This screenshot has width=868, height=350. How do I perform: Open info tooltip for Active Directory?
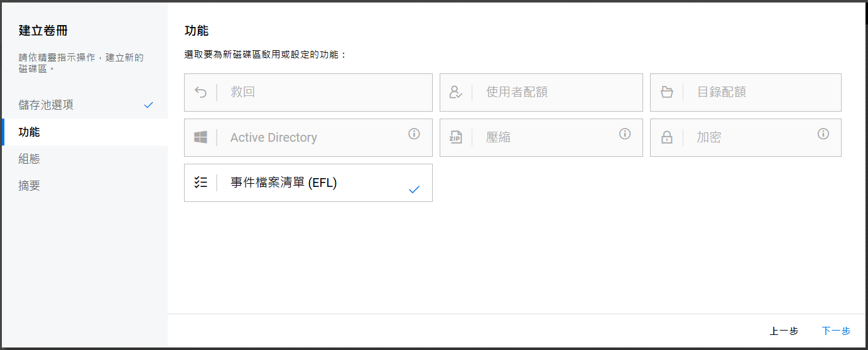(x=414, y=134)
